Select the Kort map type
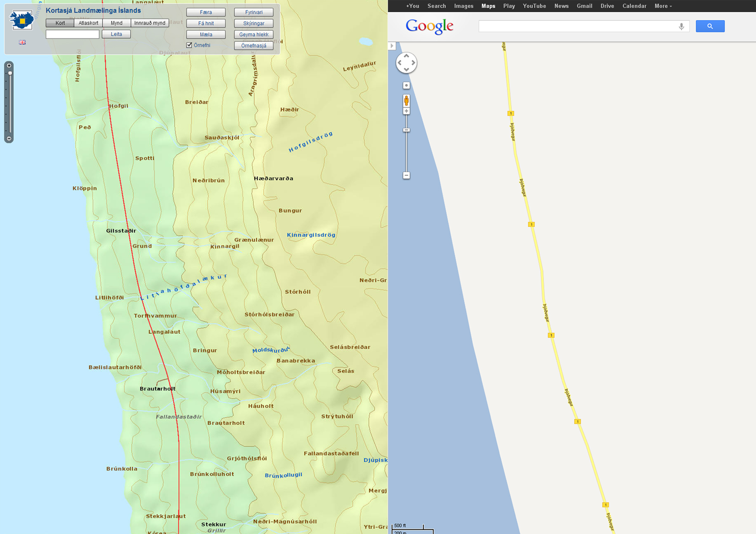 [60, 23]
